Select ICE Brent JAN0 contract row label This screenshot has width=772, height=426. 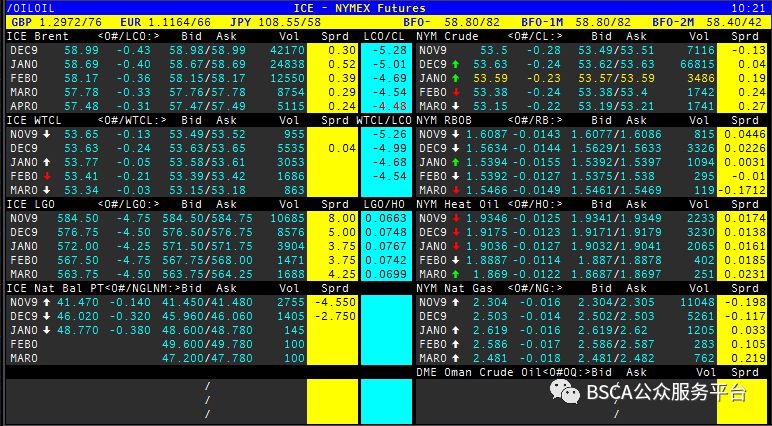coord(24,65)
